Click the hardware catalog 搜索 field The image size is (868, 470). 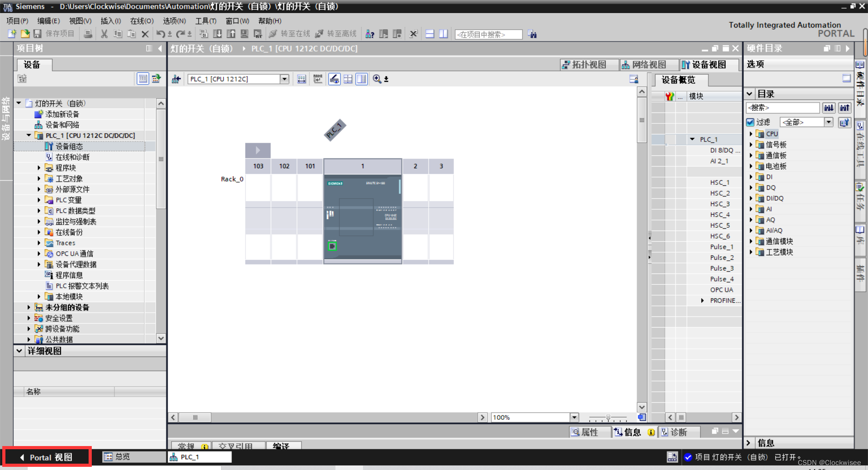pyautogui.click(x=783, y=108)
